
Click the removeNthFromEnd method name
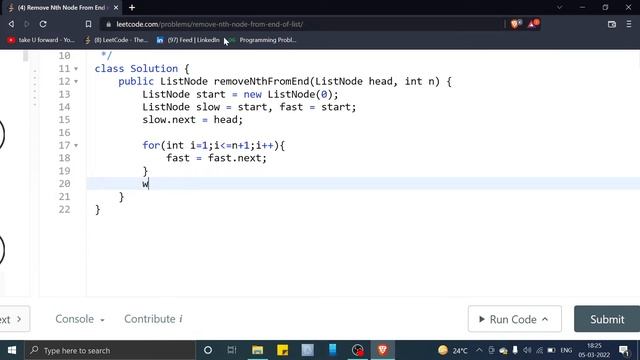click(x=261, y=81)
